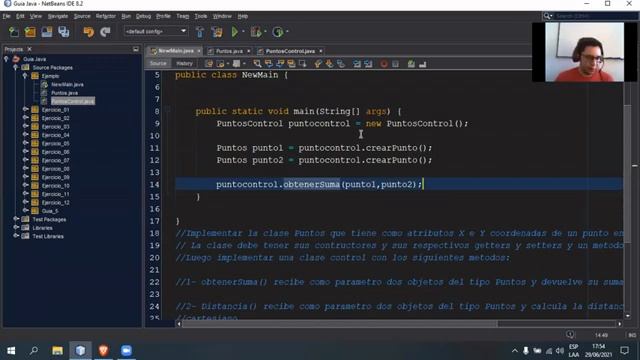Close the NewMain.java tab
This screenshot has width=640, height=360.
(x=199, y=51)
